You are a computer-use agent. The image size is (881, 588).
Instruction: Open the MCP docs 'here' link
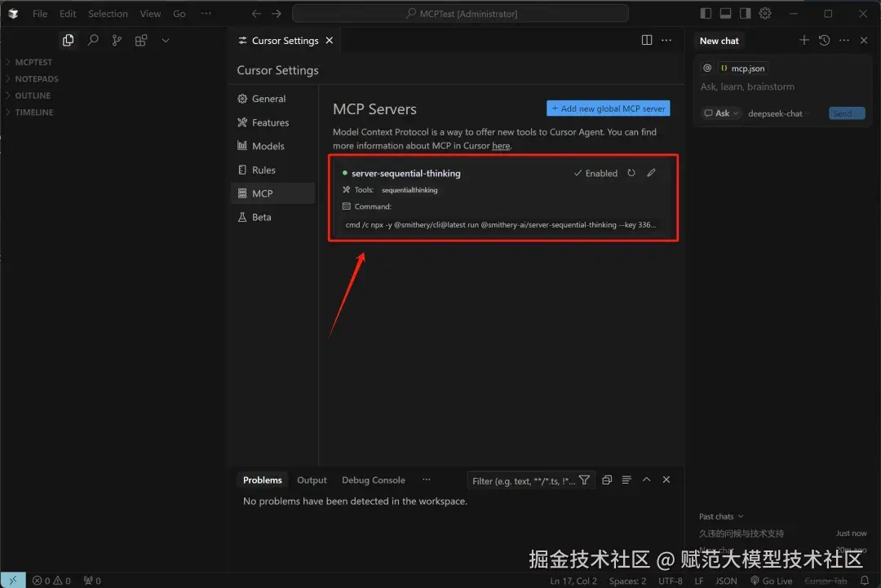point(501,145)
